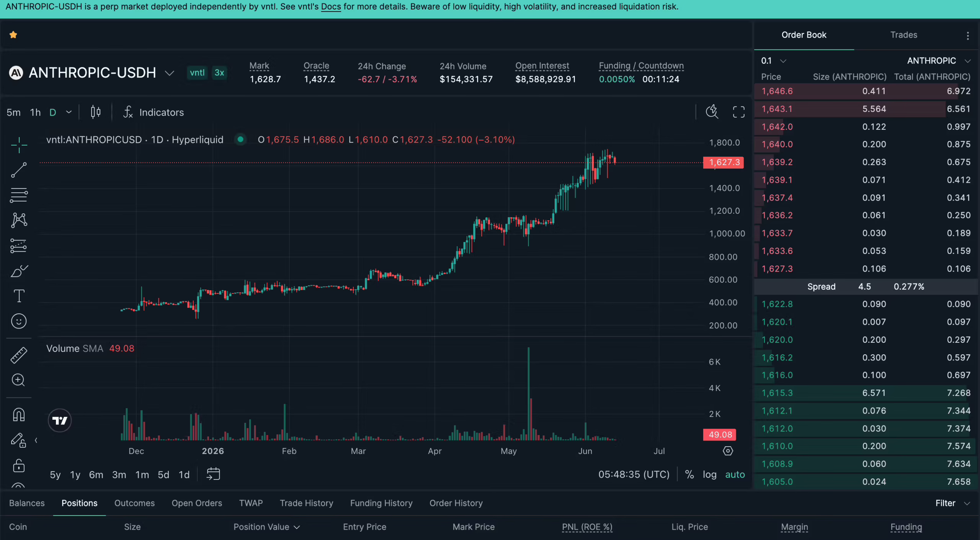The image size is (980, 540).
Task: Select the text annotation tool
Action: (19, 296)
